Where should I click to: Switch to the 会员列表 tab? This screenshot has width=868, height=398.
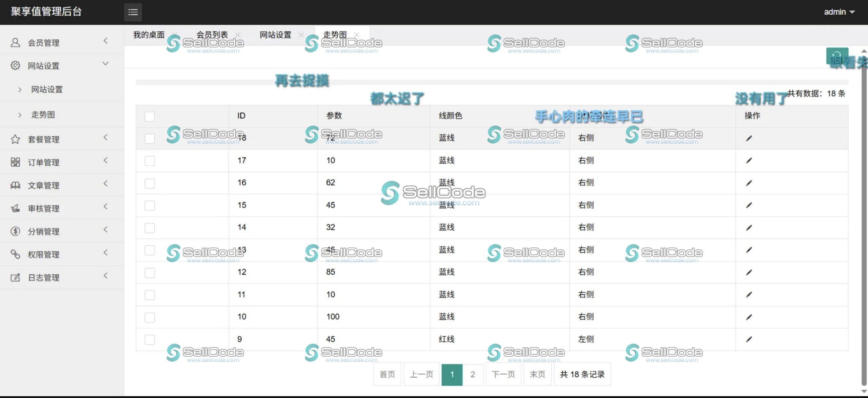click(x=212, y=35)
